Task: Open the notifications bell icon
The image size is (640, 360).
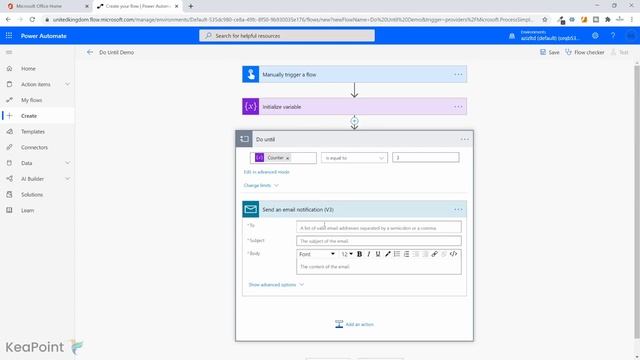Action: coord(512,36)
